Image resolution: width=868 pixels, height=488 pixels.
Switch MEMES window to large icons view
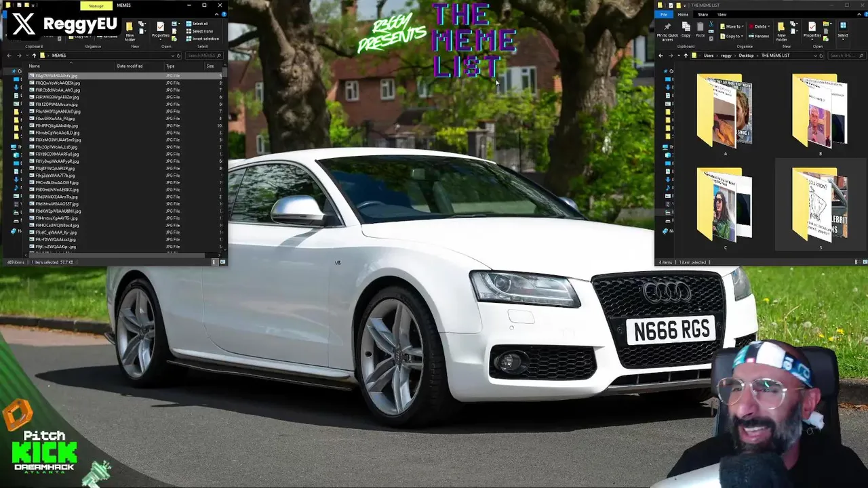tap(222, 262)
